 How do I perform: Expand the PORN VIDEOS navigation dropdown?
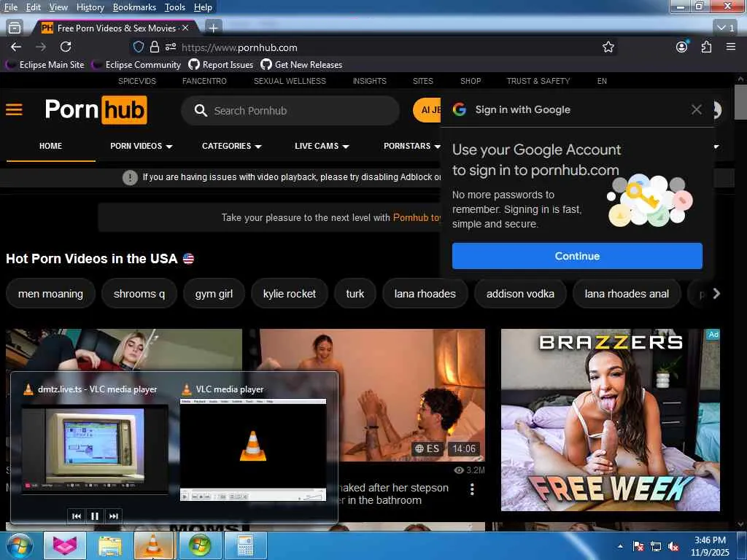(141, 146)
